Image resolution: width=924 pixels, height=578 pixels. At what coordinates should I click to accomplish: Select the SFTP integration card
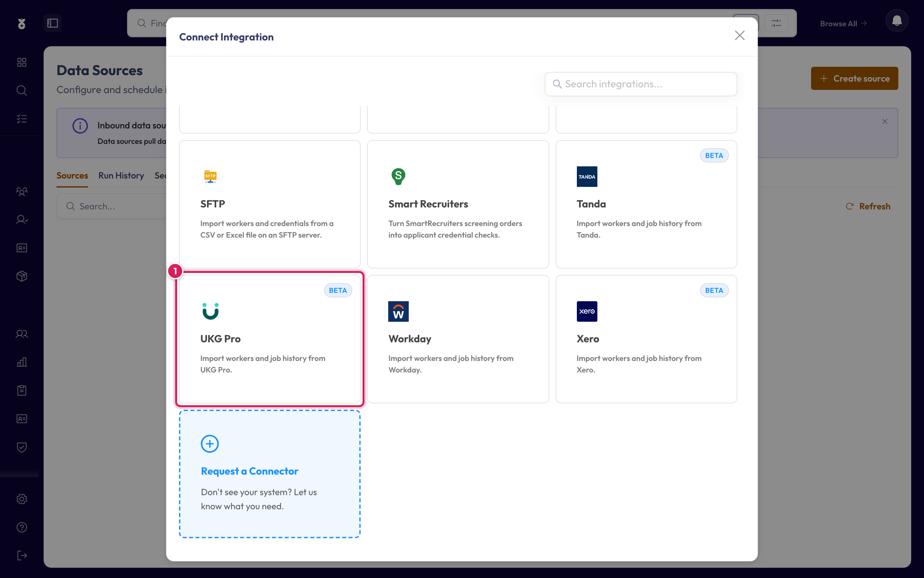269,204
